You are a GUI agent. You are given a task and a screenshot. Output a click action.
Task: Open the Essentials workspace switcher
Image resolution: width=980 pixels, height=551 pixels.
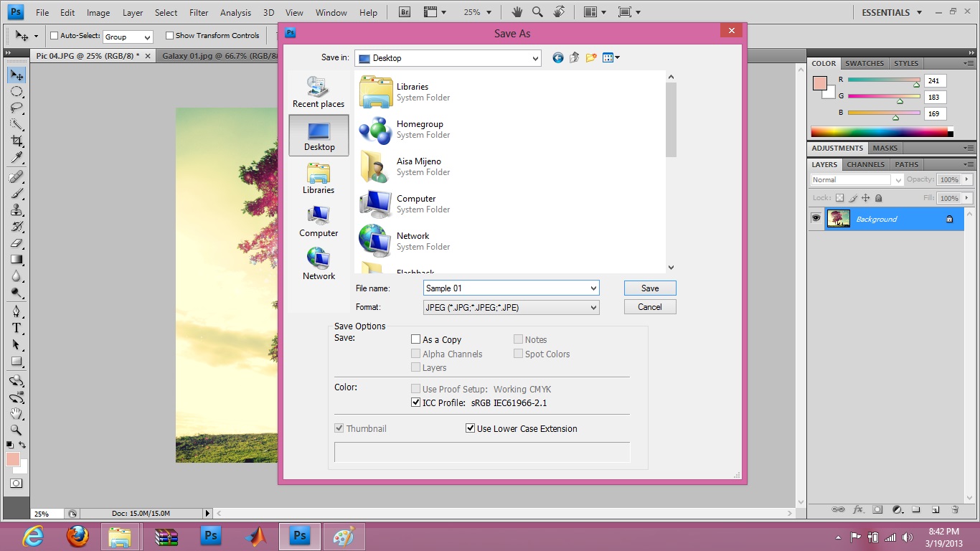[x=892, y=12]
